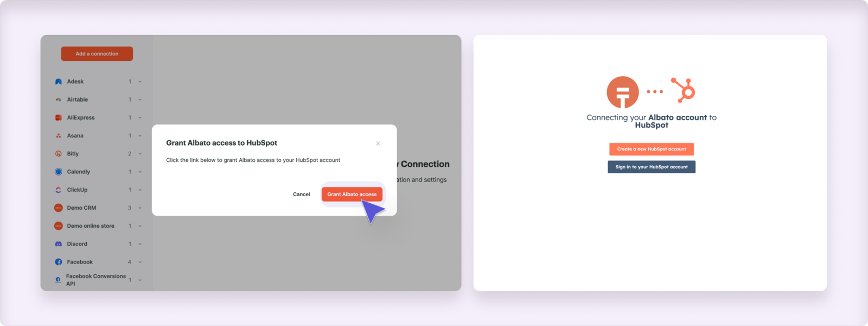868x326 pixels.
Task: Select the Adesk label in sidebar
Action: 75,81
